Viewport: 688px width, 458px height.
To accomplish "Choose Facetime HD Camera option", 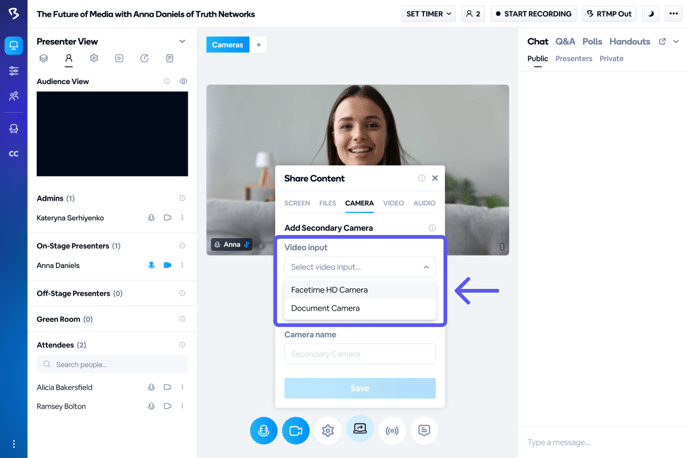I will click(x=360, y=290).
